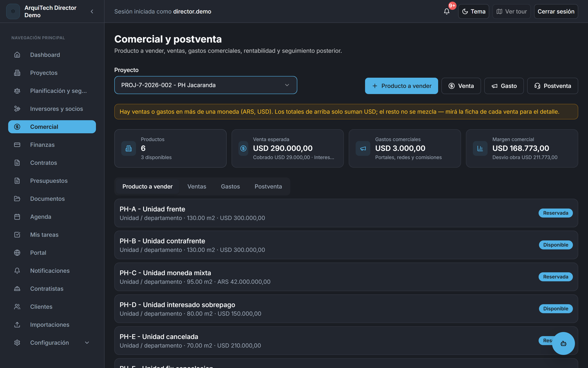Click the Productos card building icon
588x368 pixels.
pos(129,148)
